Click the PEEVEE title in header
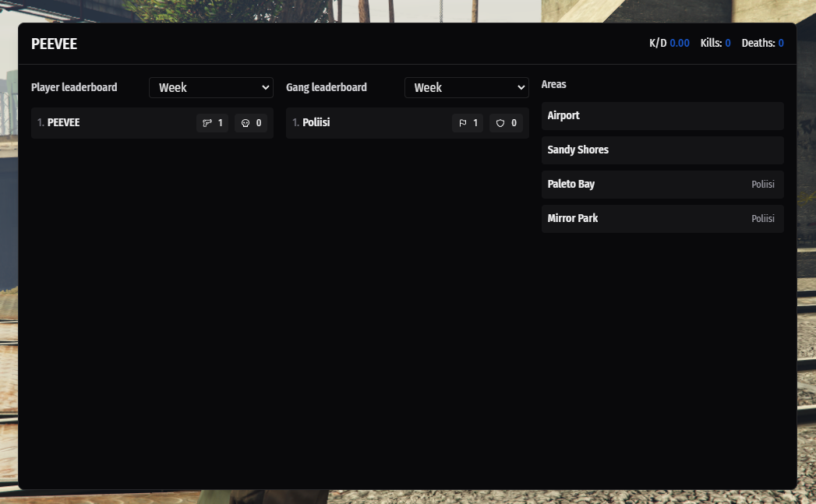This screenshot has height=504, width=816. 54,44
